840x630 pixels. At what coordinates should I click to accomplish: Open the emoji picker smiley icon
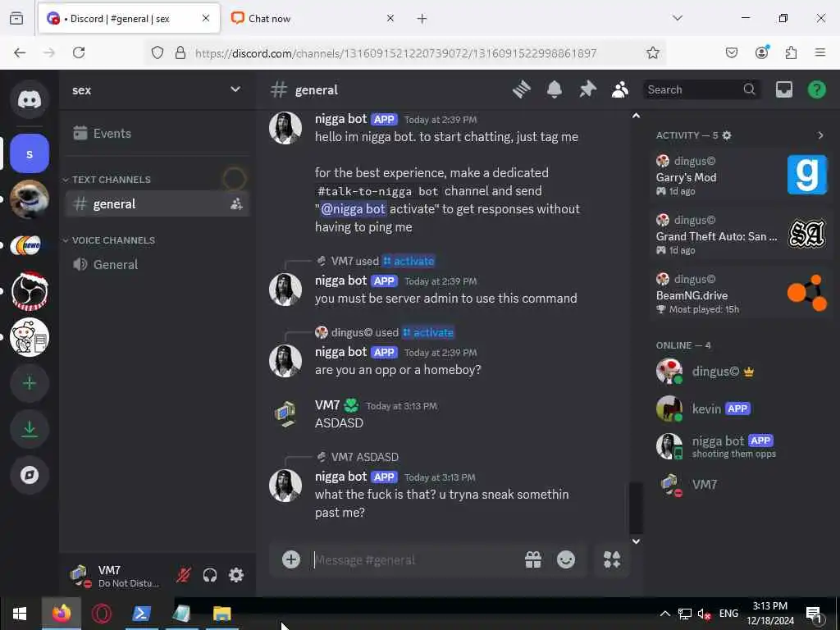566,559
